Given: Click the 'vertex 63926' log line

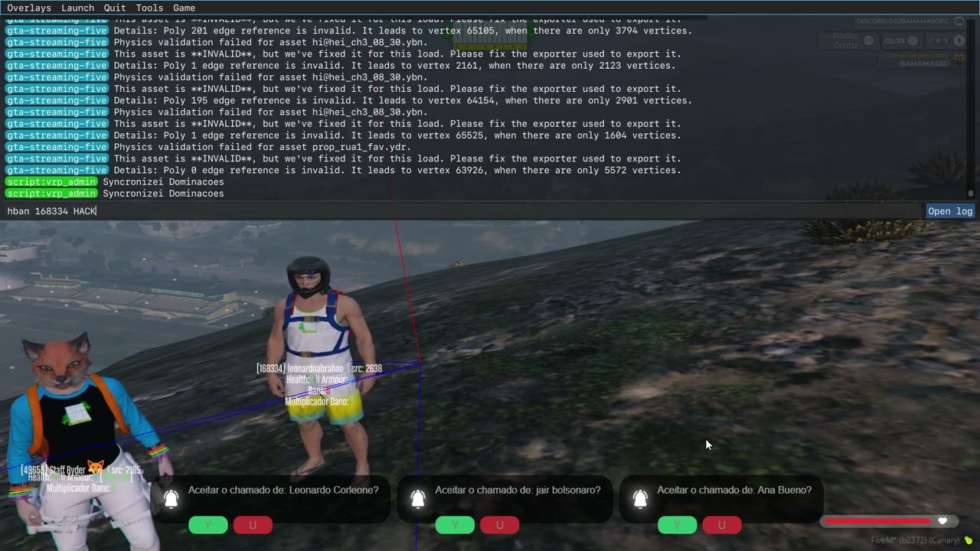Looking at the screenshot, I should pyautogui.click(x=397, y=170).
